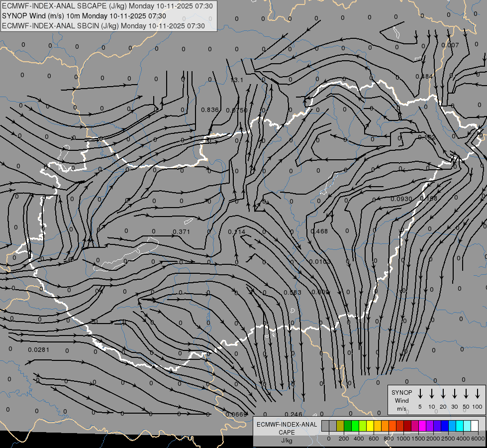Click the 0.0103 value on map
487x448 pixels.
click(x=320, y=261)
